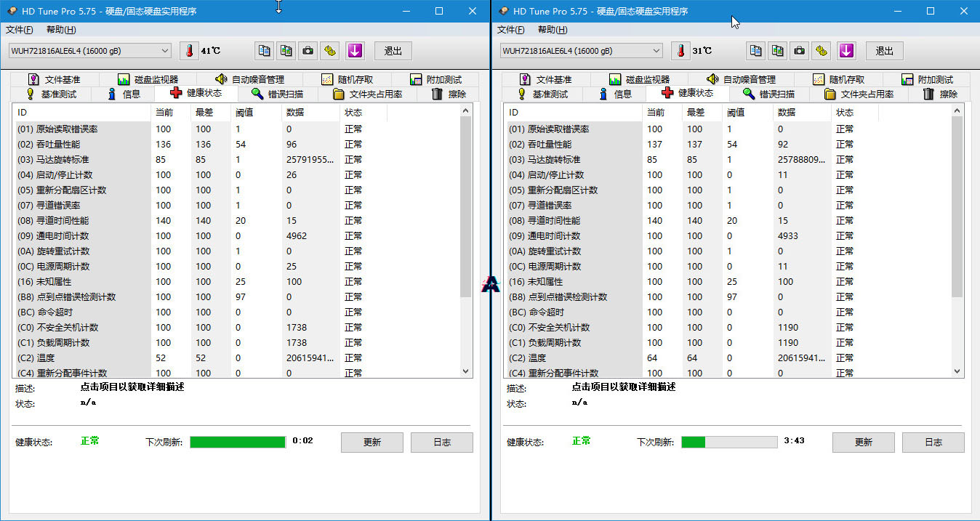Open the 文件(F) menu in left window
This screenshot has height=521, width=980.
click(19, 30)
